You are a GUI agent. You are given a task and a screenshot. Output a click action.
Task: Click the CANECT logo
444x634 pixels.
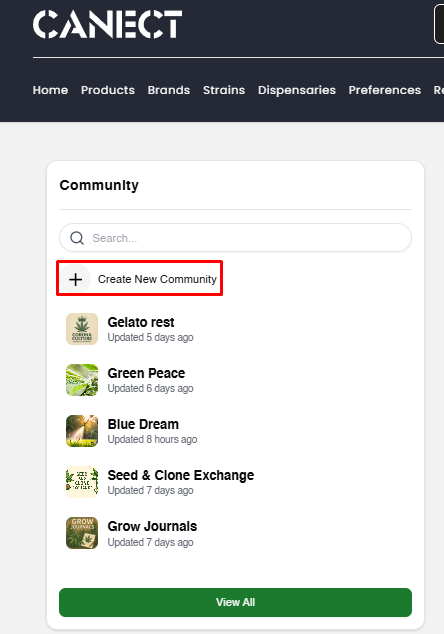[x=108, y=25]
